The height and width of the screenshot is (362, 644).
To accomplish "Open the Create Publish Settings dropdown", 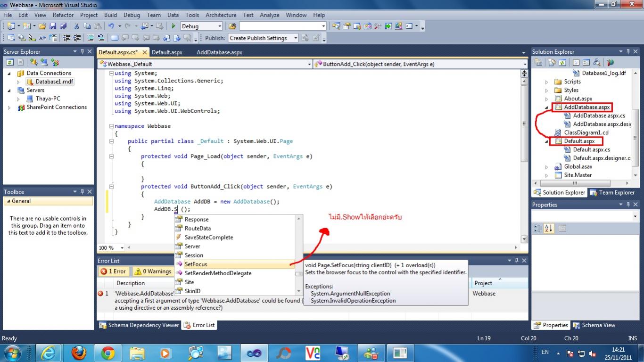I will (296, 38).
